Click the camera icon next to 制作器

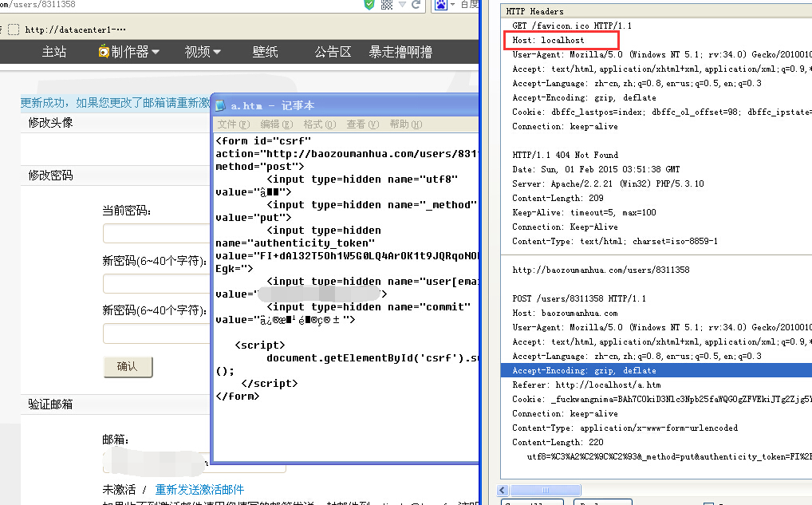(104, 51)
